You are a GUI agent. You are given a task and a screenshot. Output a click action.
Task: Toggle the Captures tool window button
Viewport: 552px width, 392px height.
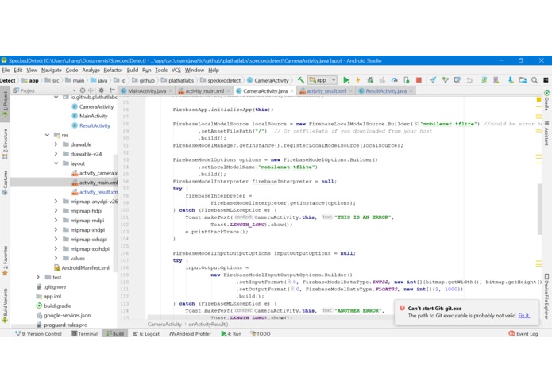click(x=5, y=182)
